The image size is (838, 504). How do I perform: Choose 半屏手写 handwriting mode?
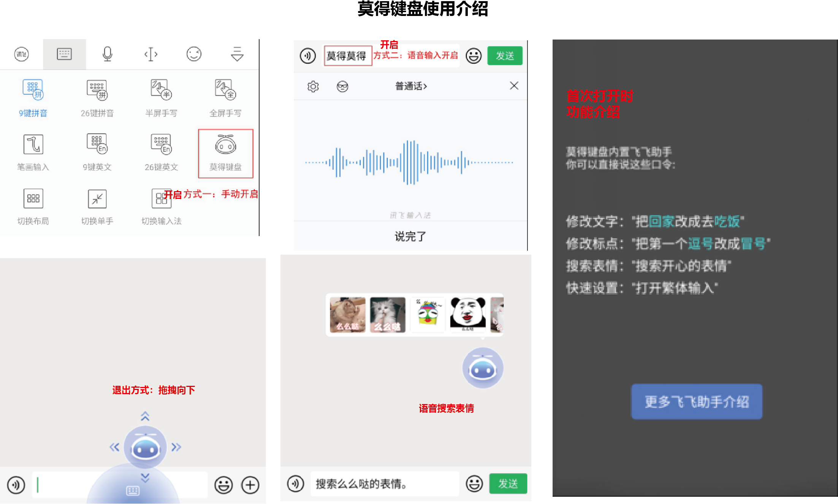click(x=162, y=98)
